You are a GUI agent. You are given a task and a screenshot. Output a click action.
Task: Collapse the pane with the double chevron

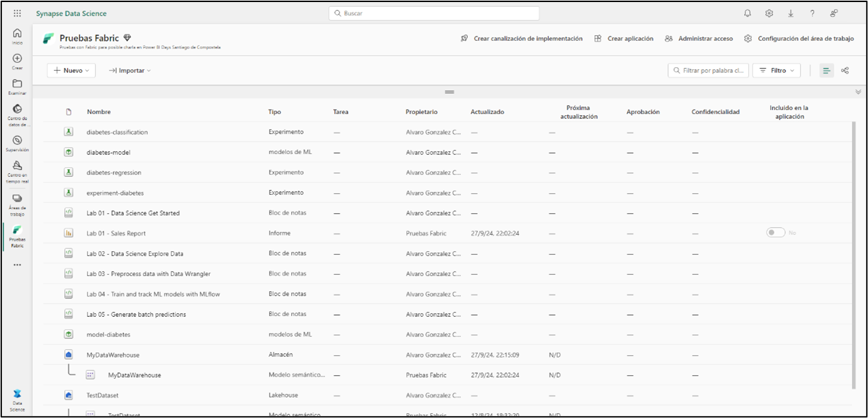[x=858, y=92]
